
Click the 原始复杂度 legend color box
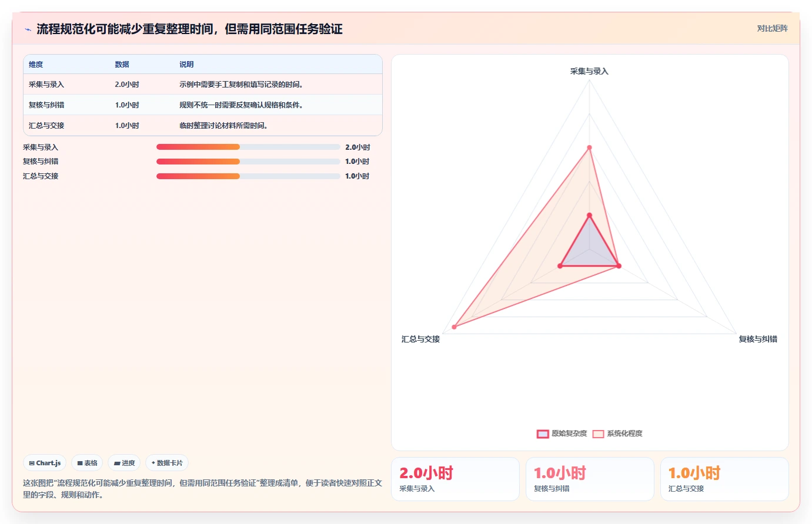coord(543,434)
